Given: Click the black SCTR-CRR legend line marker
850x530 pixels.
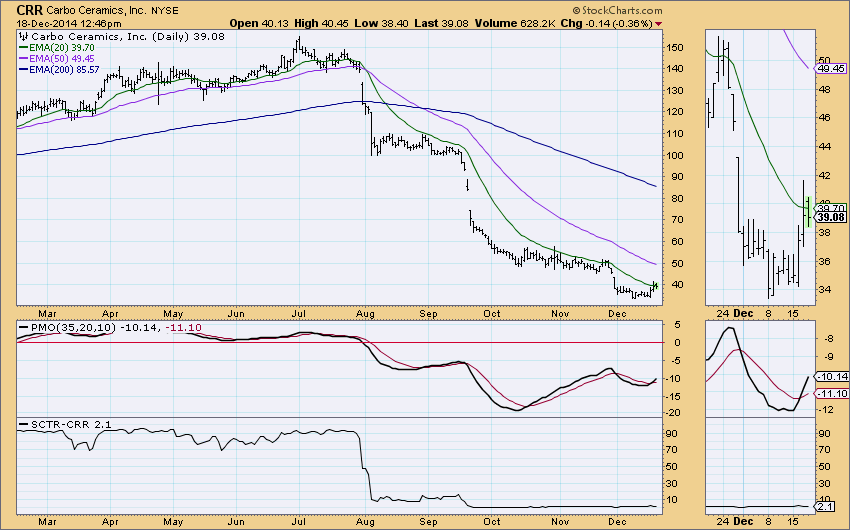Looking at the screenshot, I should point(23,424).
